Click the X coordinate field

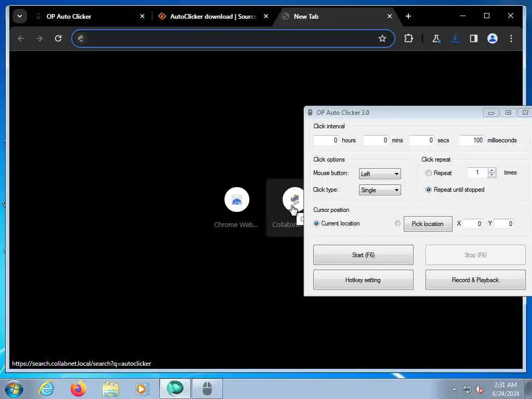point(473,223)
